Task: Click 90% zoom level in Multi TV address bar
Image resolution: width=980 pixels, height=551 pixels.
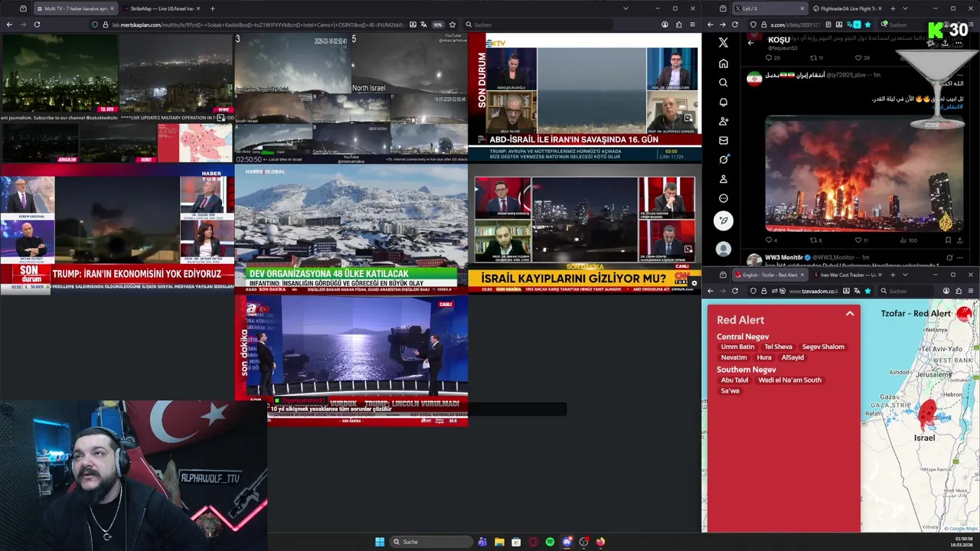Action: [x=438, y=24]
